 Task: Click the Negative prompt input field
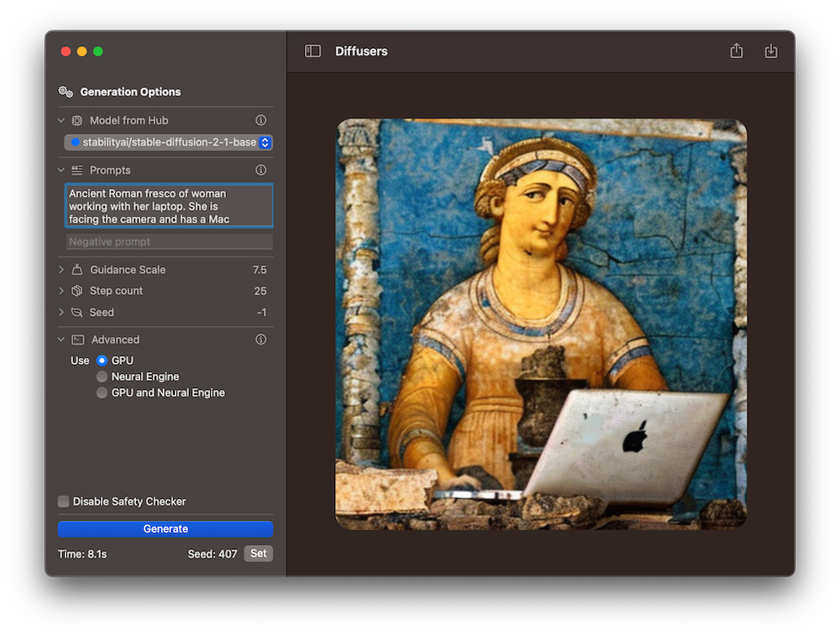[x=168, y=241]
